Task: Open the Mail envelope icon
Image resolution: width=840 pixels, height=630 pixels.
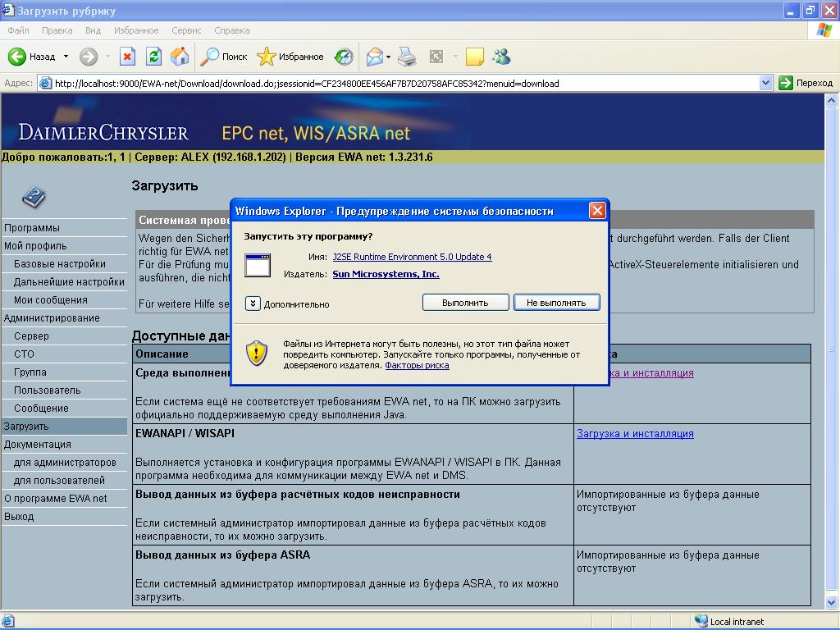Action: click(374, 57)
